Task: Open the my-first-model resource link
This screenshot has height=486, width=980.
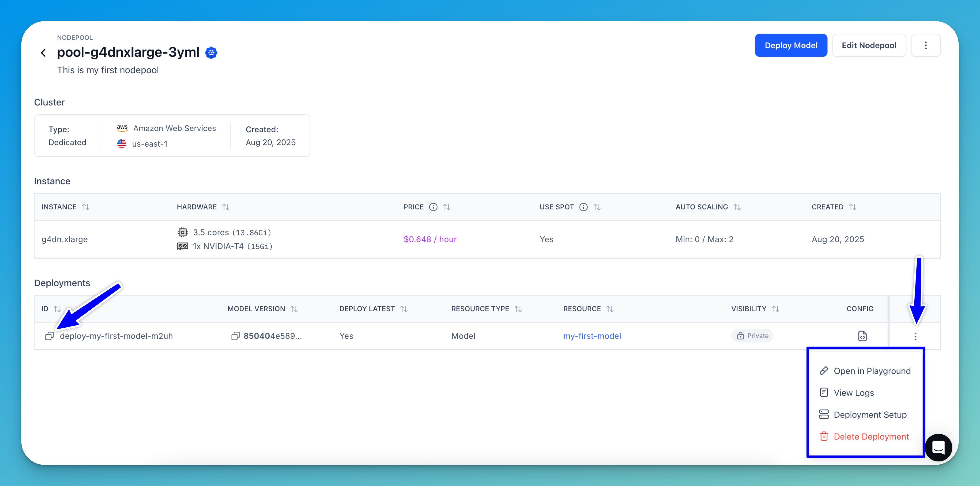Action: (592, 336)
